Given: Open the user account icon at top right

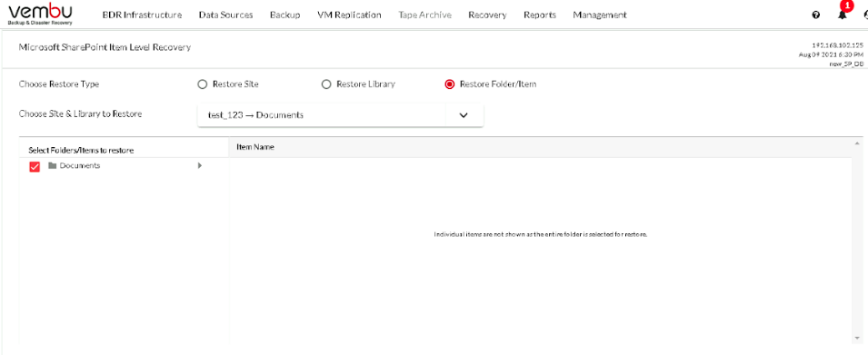Looking at the screenshot, I should pyautogui.click(x=865, y=15).
